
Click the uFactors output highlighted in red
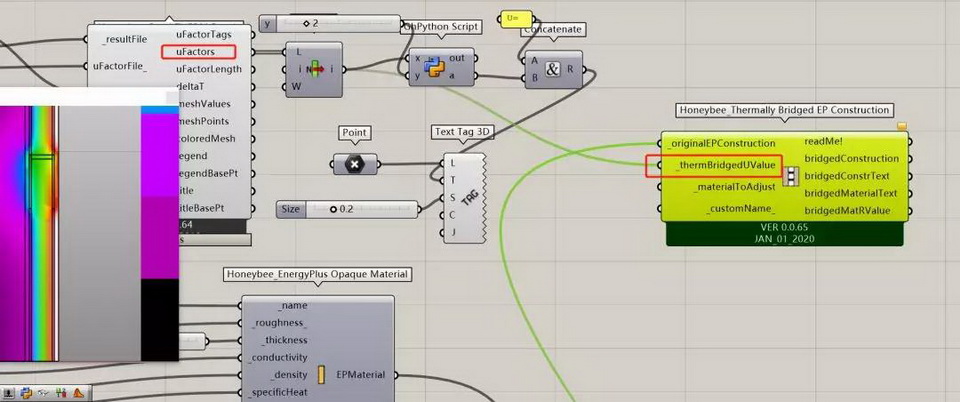[x=197, y=51]
